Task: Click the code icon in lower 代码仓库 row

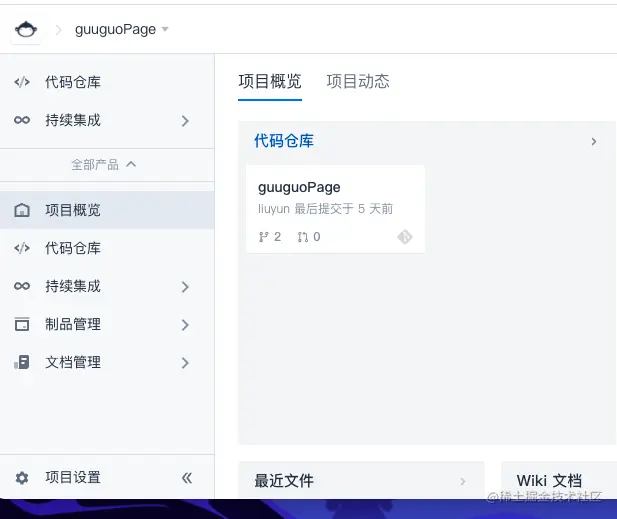Action: (x=22, y=248)
